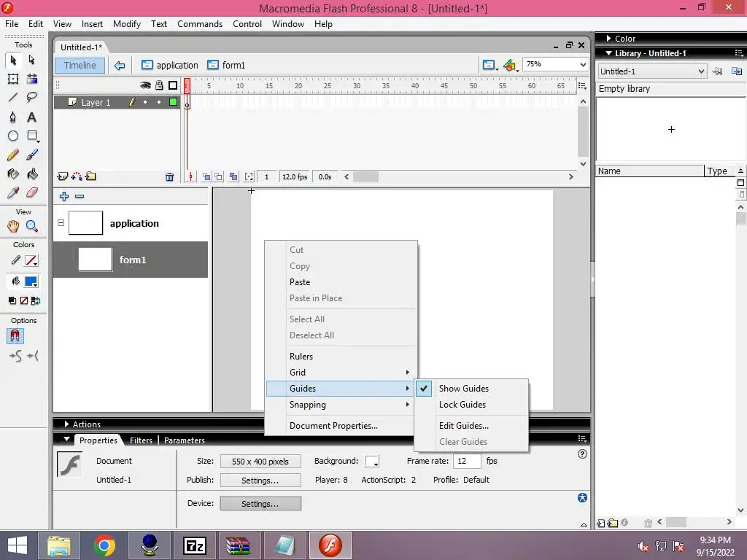Toggle Show Guides checked item
The width and height of the screenshot is (747, 560).
pos(471,389)
